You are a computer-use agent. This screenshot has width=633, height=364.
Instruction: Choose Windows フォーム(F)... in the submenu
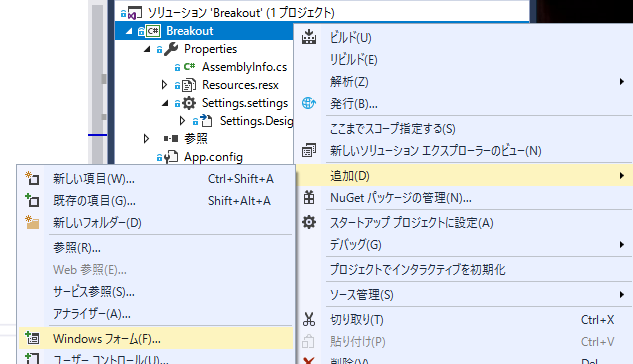click(x=156, y=339)
